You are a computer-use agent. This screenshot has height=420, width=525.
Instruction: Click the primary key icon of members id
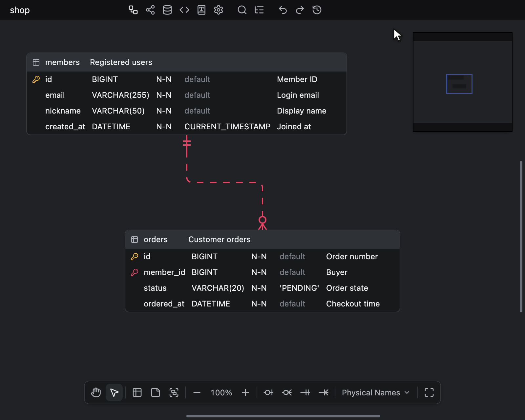(x=36, y=79)
